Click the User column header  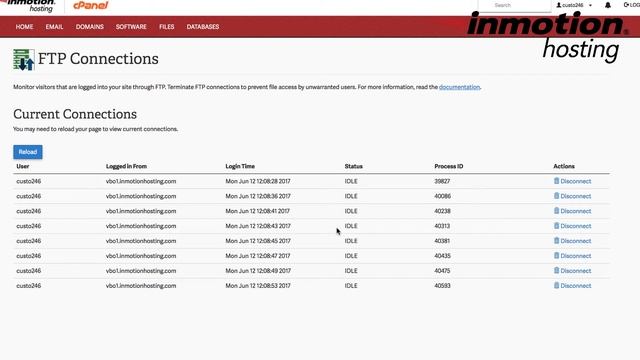[23, 167]
